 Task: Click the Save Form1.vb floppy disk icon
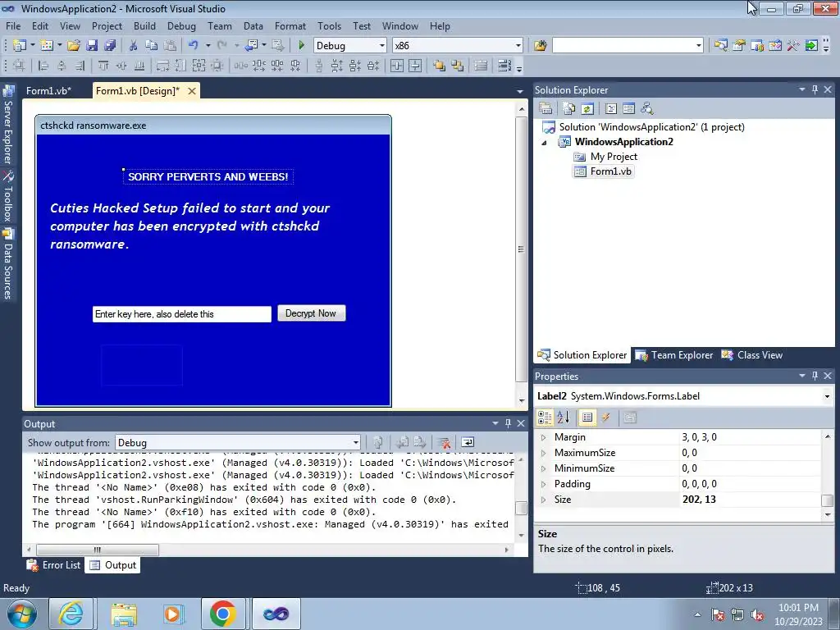(92, 46)
